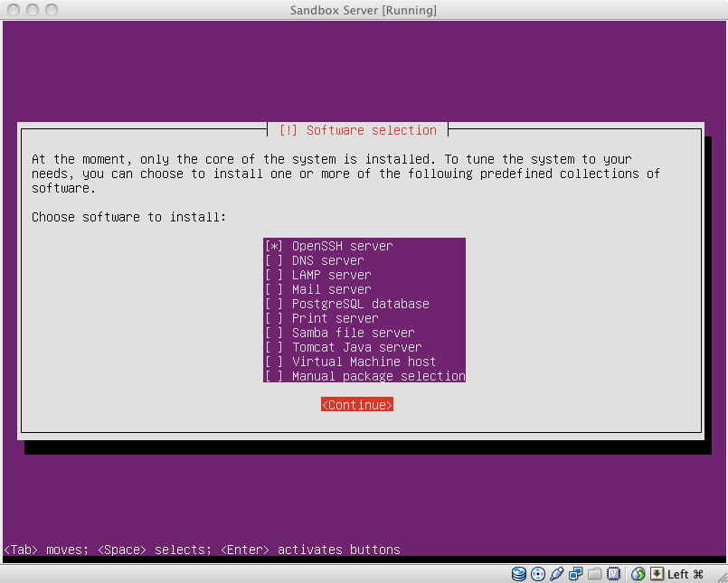
Task: Click the hard disk activity icon
Action: pos(518,574)
